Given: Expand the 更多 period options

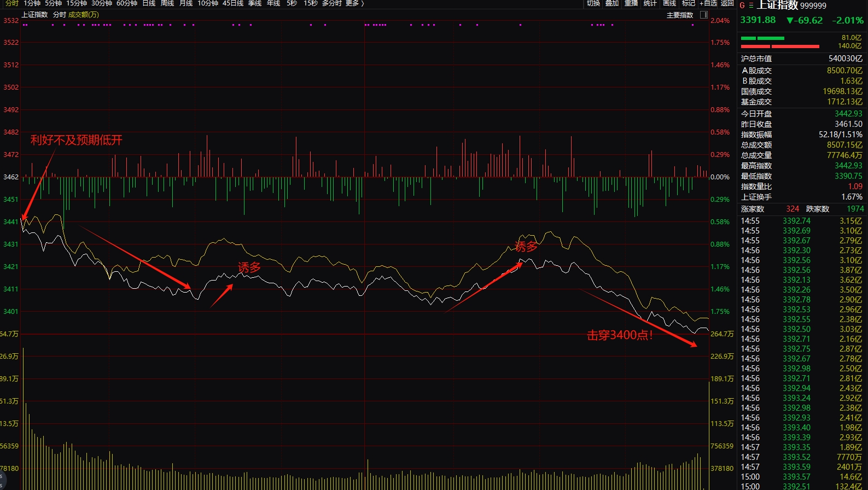Looking at the screenshot, I should 354,3.
